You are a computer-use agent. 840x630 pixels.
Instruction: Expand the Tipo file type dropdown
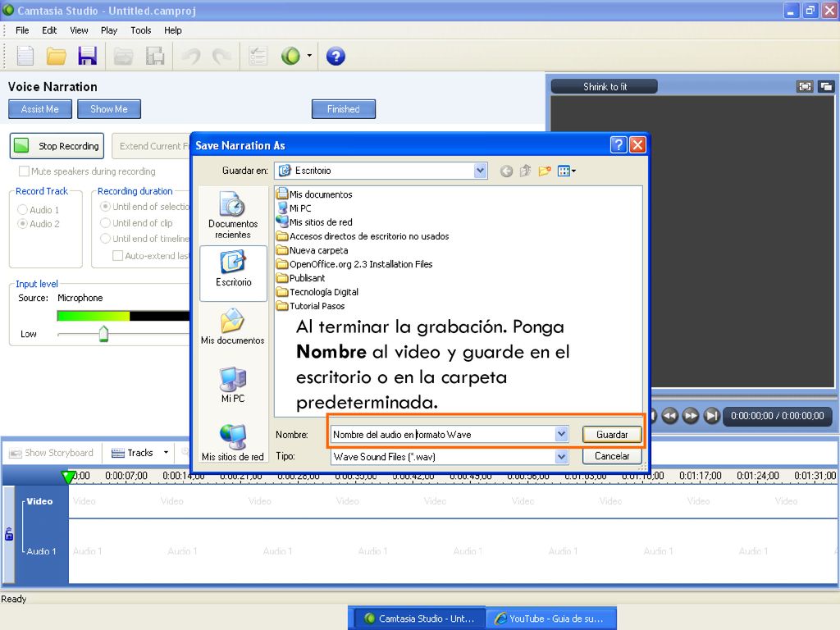coord(561,456)
